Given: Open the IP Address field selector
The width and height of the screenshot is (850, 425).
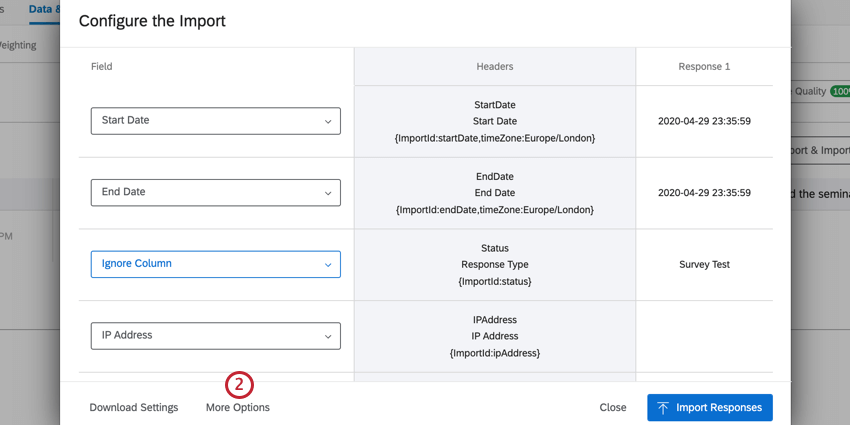Looking at the screenshot, I should coord(215,336).
